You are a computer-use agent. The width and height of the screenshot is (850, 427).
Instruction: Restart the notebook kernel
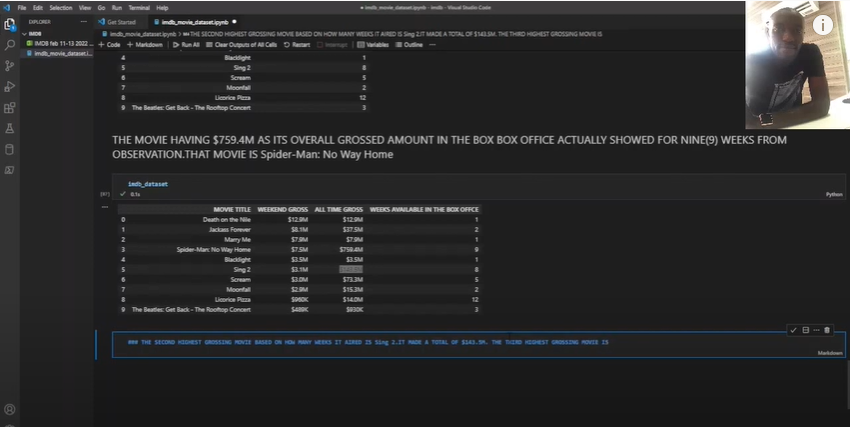click(299, 45)
